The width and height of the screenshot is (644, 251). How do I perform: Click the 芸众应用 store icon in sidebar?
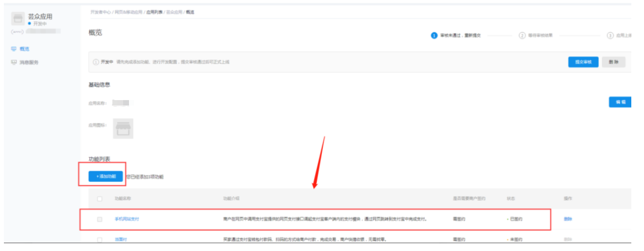tap(18, 19)
